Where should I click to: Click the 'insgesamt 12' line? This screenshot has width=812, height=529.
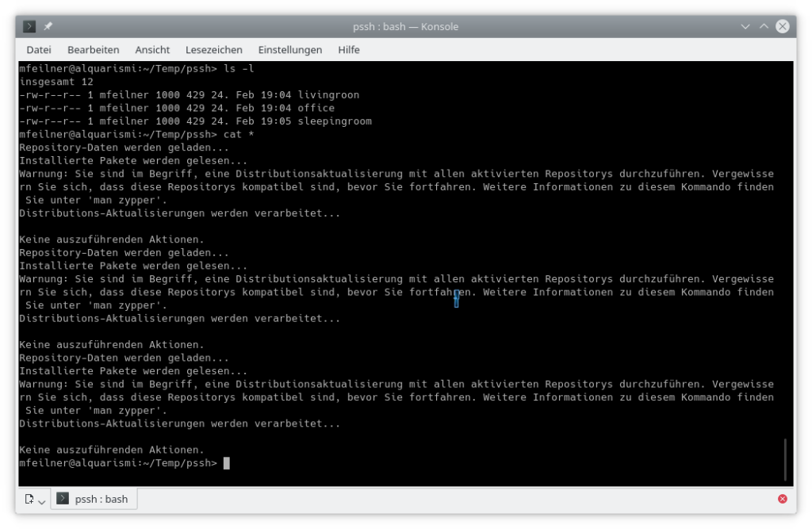[x=56, y=82]
